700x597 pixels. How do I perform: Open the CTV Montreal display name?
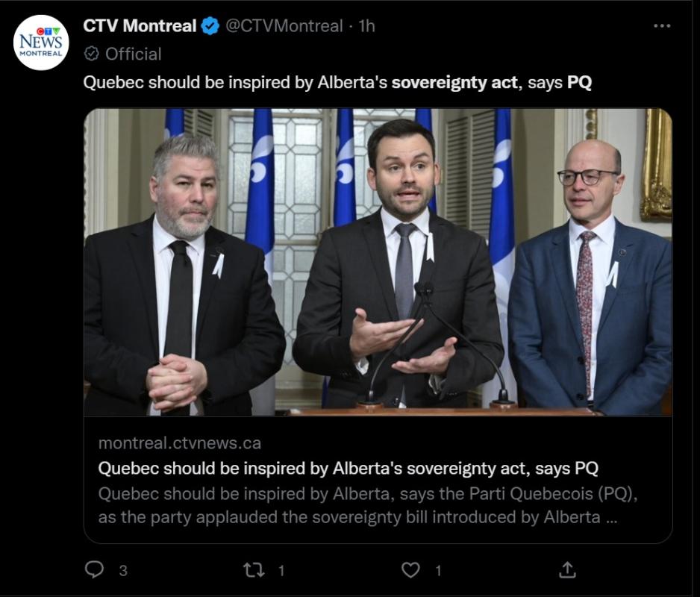point(140,25)
